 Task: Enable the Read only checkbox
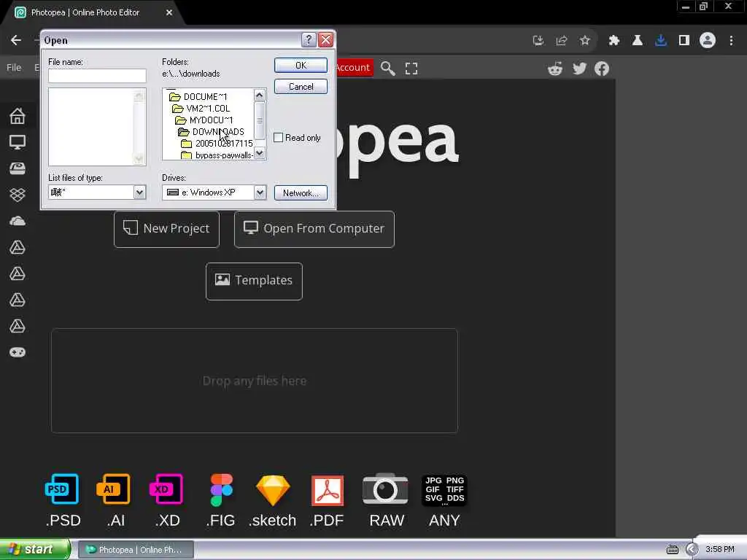tap(278, 138)
